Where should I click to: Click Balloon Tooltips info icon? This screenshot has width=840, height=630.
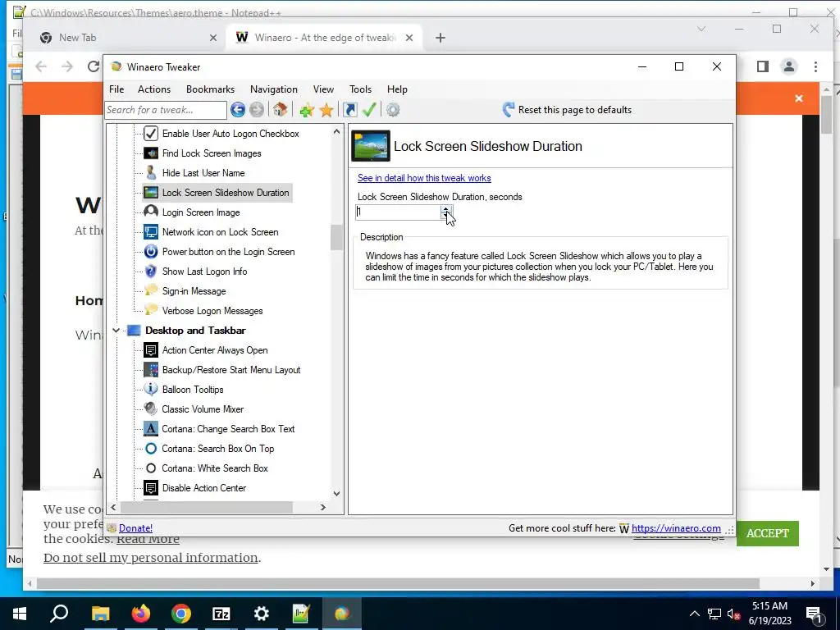point(151,389)
